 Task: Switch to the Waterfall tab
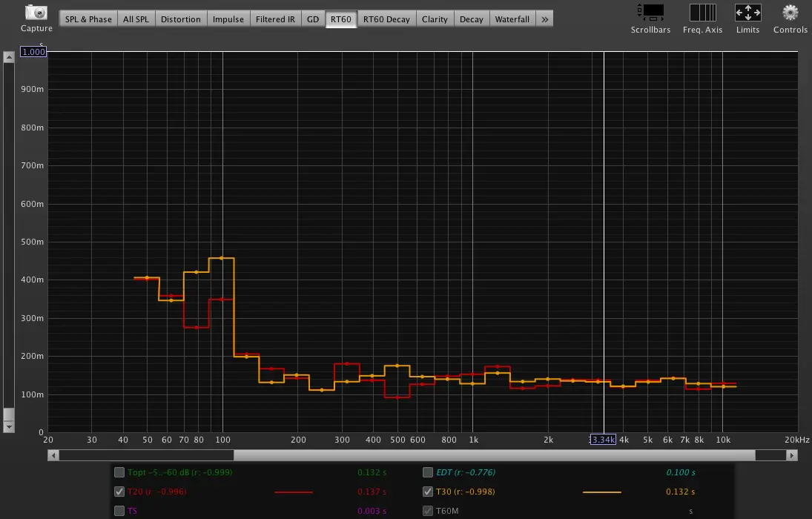[x=512, y=19]
